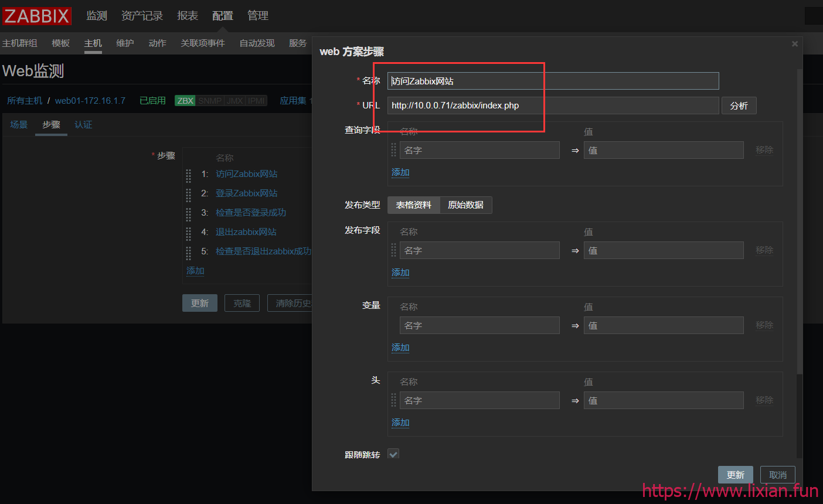Click 添加 under 变量
The height and width of the screenshot is (504, 823).
point(400,348)
